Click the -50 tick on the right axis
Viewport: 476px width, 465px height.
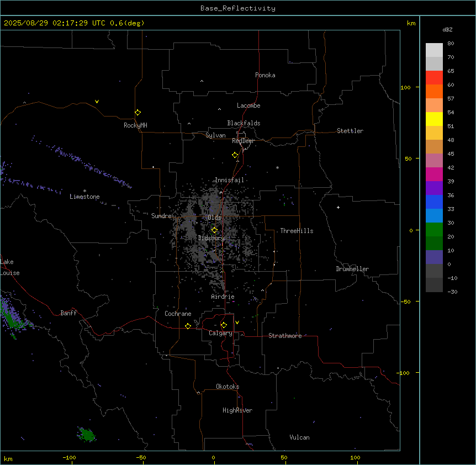tap(406, 302)
